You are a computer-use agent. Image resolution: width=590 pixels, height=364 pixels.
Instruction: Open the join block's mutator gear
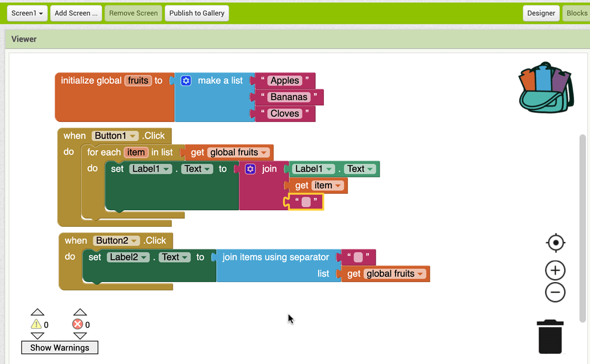point(250,168)
